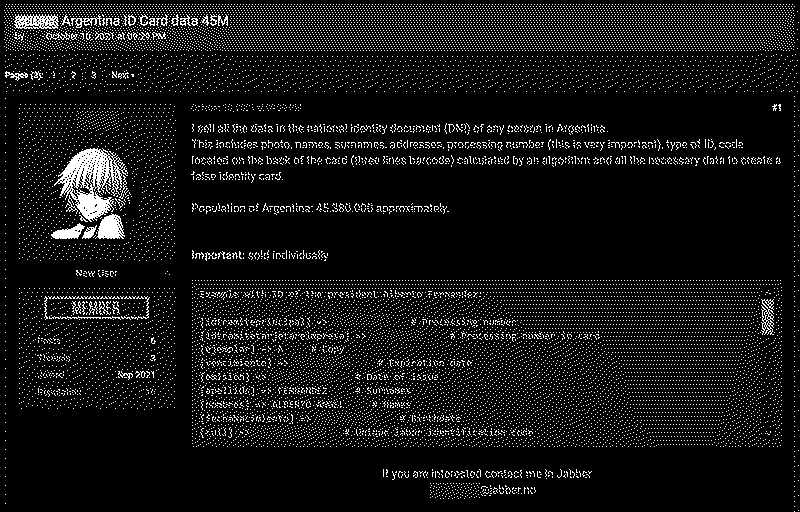The height and width of the screenshot is (512, 800).
Task: Click the code box vertical scrollbar thumb
Action: [768, 317]
